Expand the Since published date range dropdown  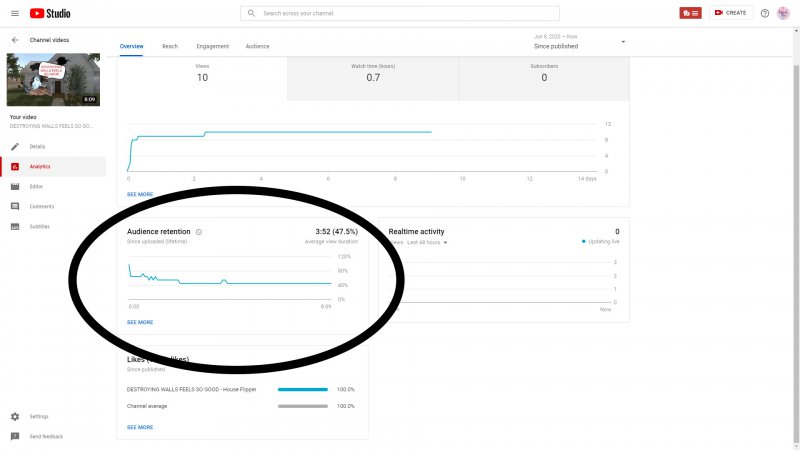(x=623, y=42)
